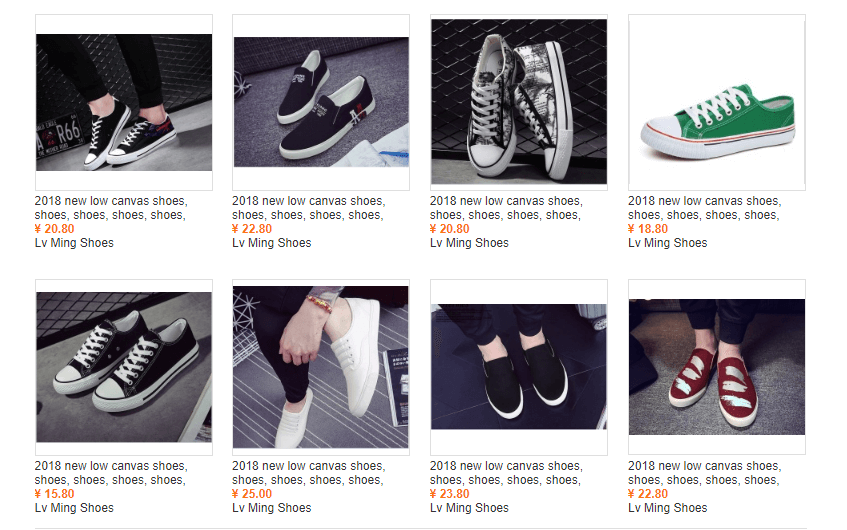Click the ¥ 25.00 price
Viewport: 847px width, 530px height.
click(x=252, y=494)
